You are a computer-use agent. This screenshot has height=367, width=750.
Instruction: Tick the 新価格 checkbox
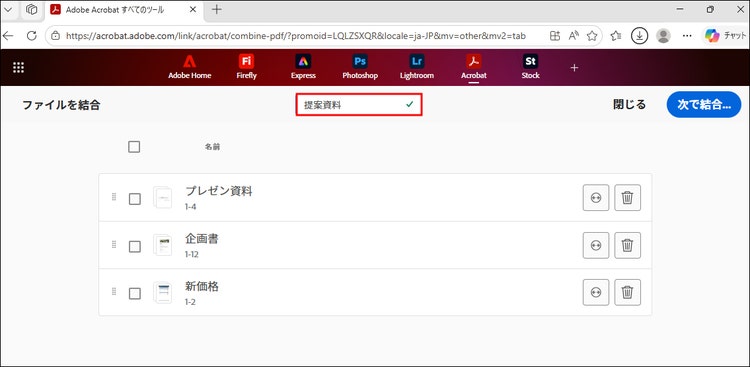pos(135,294)
